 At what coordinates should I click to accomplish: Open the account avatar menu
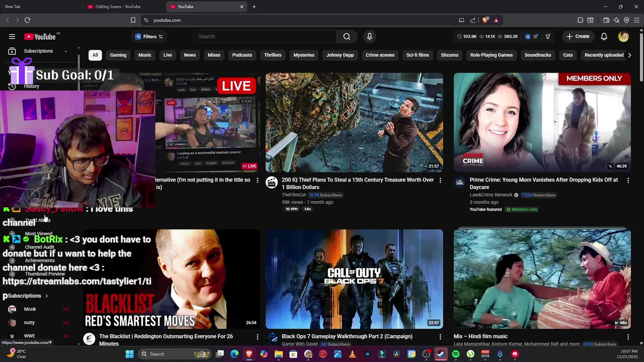tap(623, 36)
